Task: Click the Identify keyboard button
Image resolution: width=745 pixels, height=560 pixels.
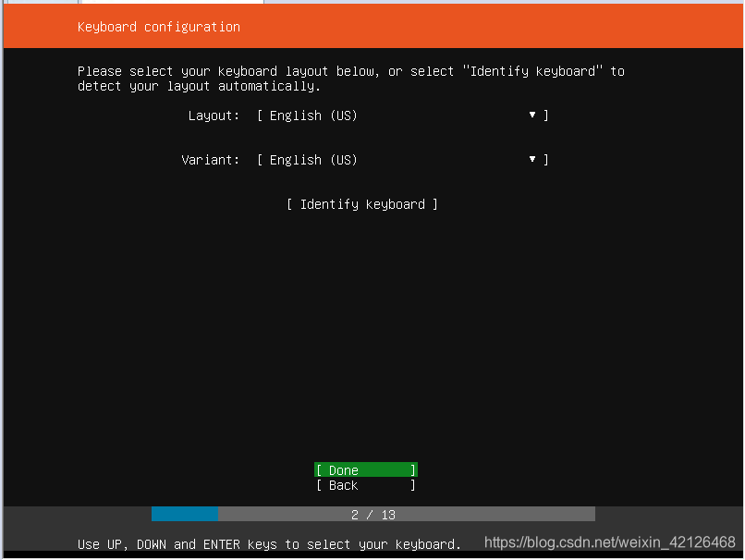Action: tap(362, 204)
